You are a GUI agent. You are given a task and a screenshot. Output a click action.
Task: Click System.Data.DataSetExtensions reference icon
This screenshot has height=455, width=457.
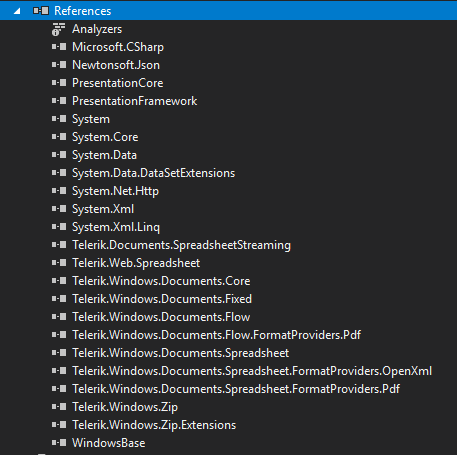coord(59,173)
